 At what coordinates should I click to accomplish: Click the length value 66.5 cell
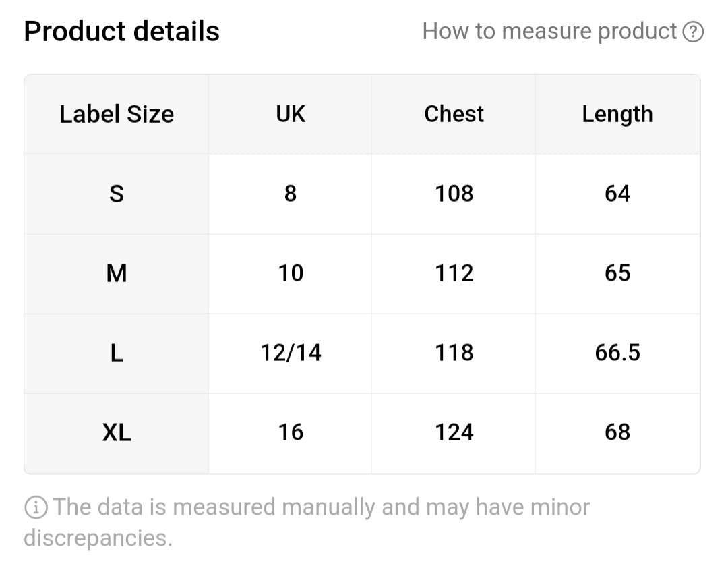(x=617, y=353)
